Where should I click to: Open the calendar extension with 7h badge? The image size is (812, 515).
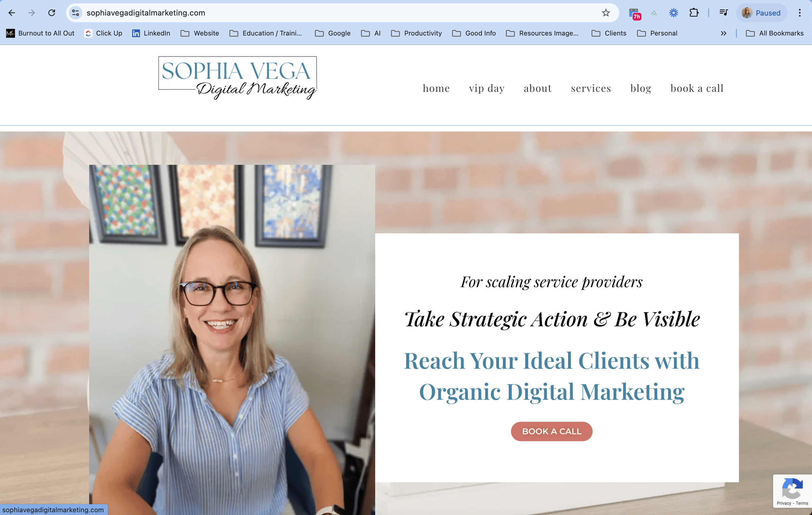point(634,14)
